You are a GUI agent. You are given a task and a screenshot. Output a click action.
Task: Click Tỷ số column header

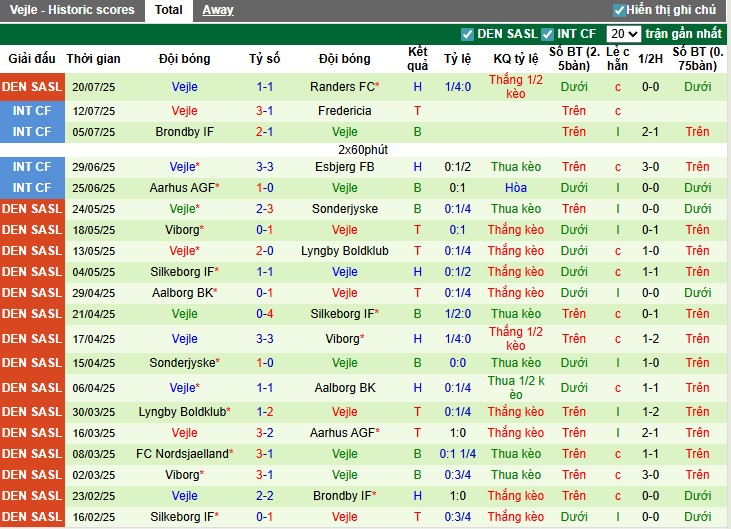[264, 59]
